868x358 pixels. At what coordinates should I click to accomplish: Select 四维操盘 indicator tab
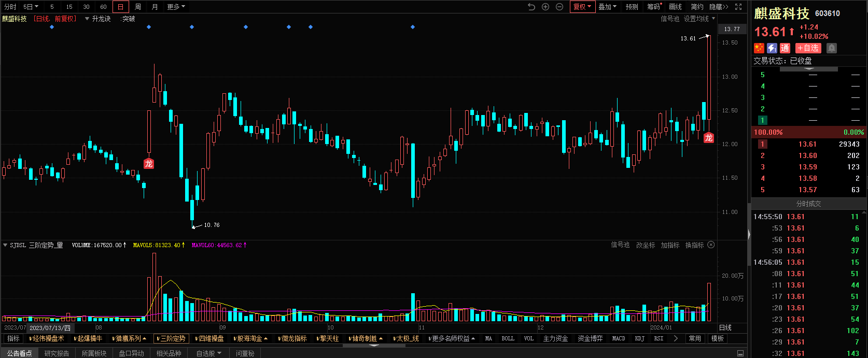[210, 338]
